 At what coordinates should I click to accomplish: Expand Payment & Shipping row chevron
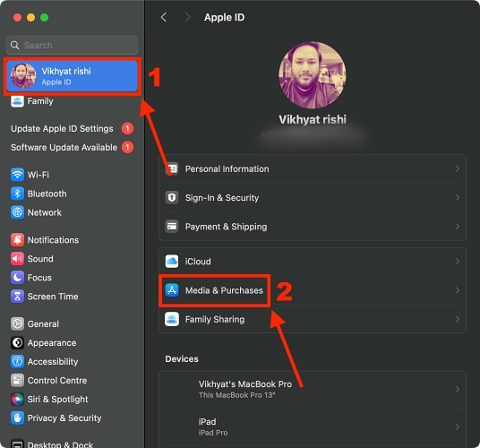[458, 227]
